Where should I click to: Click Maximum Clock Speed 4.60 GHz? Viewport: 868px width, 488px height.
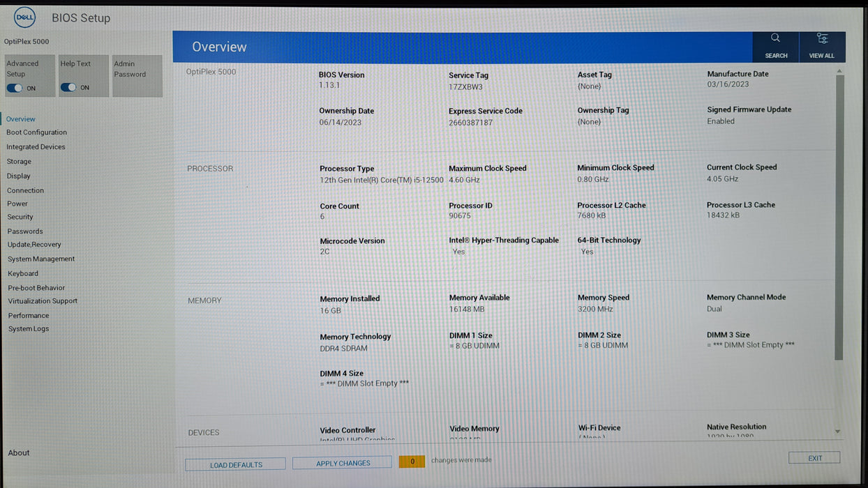(x=465, y=180)
